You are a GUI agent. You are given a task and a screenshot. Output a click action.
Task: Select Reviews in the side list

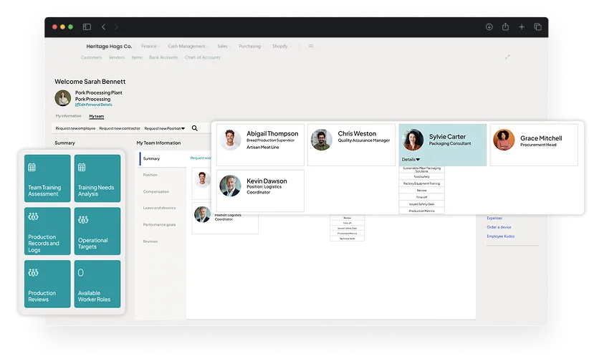(150, 241)
